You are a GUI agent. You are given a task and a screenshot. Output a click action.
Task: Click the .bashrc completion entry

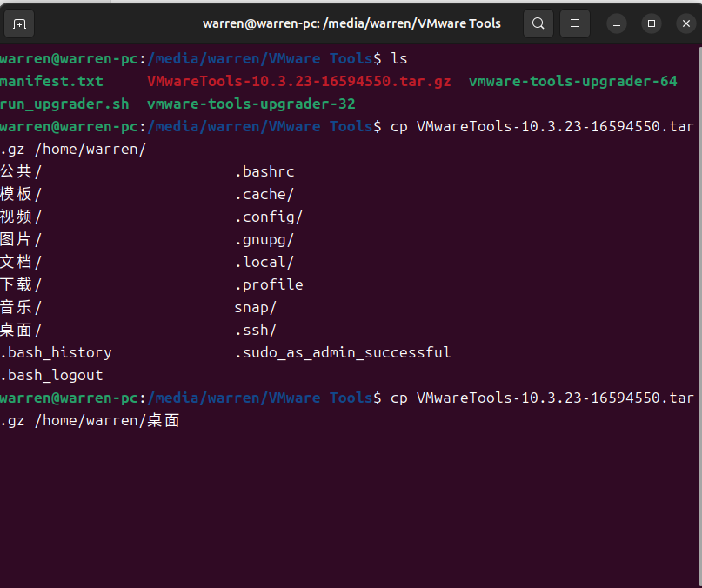(x=264, y=172)
